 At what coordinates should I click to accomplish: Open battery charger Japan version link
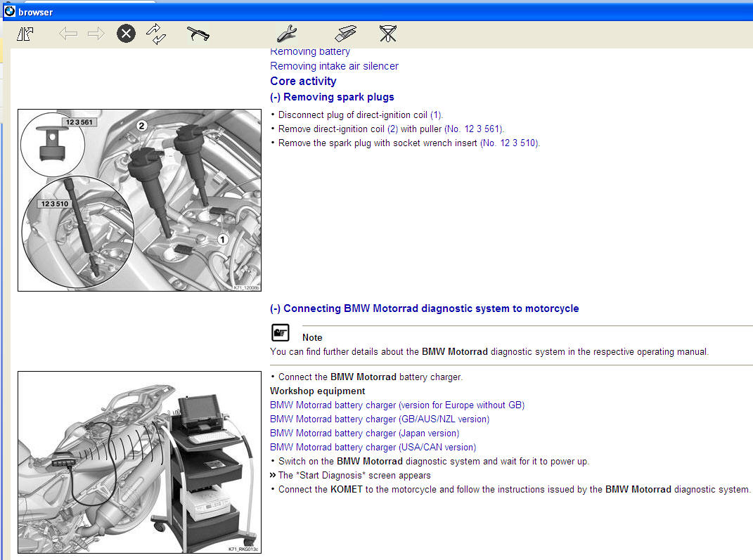[364, 433]
